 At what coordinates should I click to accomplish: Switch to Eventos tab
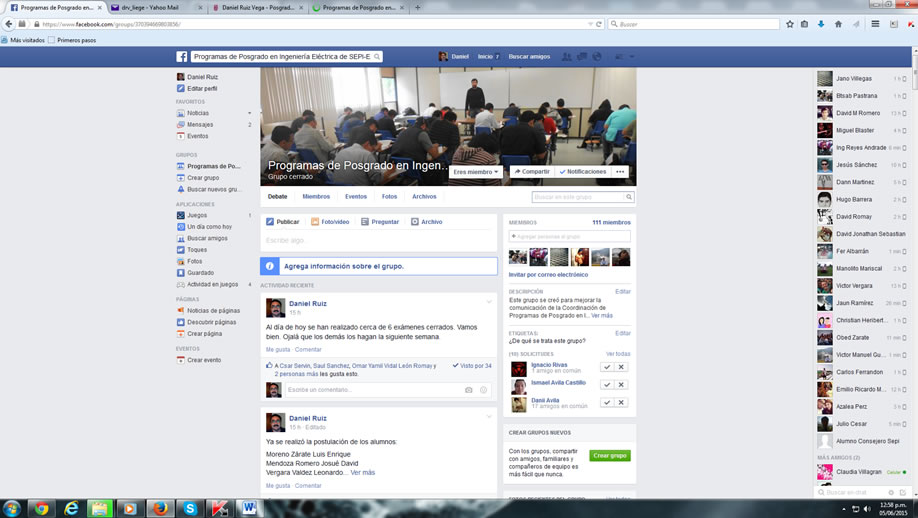pyautogui.click(x=356, y=197)
